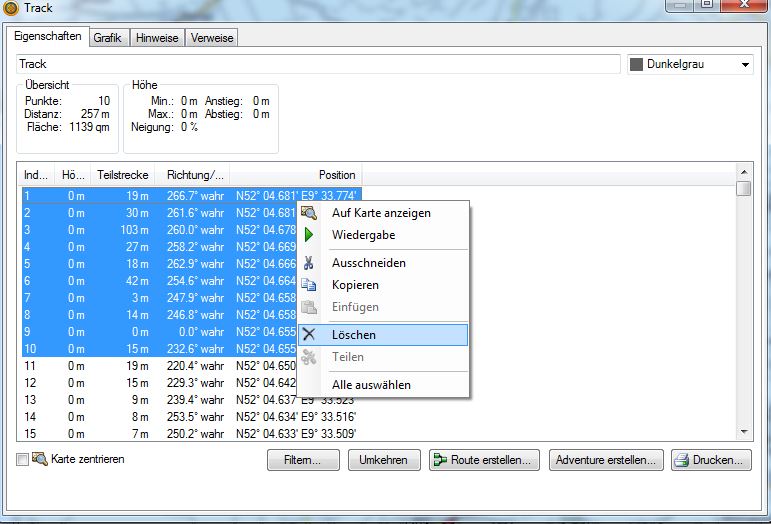The image size is (771, 524).
Task: Click the X icon beside Löschen
Action: pos(309,335)
